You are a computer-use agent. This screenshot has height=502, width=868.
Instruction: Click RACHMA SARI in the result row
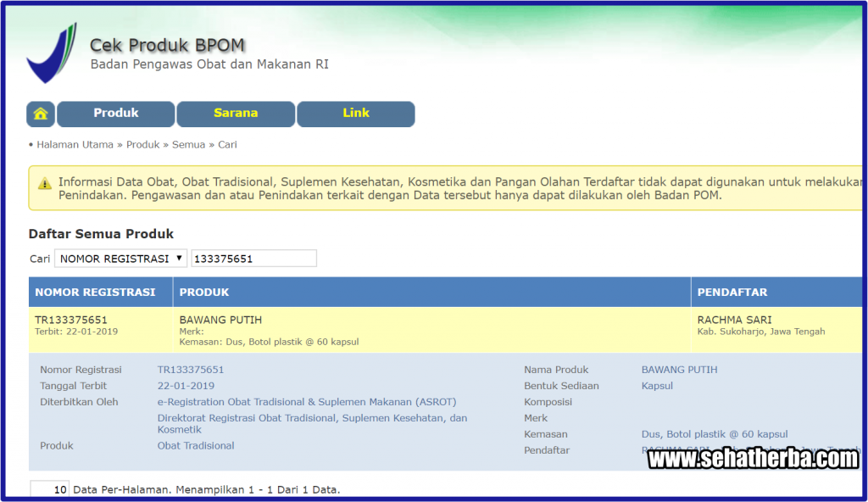[734, 320]
